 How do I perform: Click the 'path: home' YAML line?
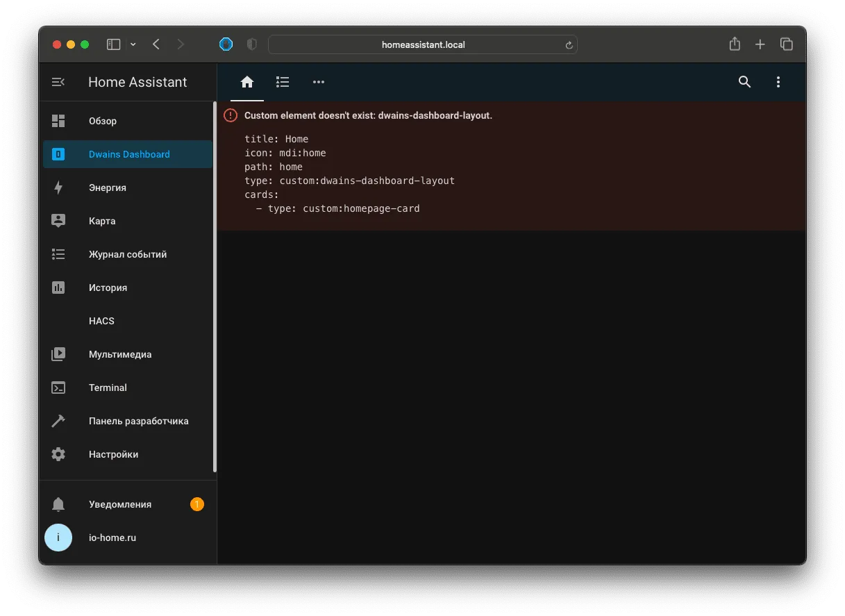tap(274, 167)
